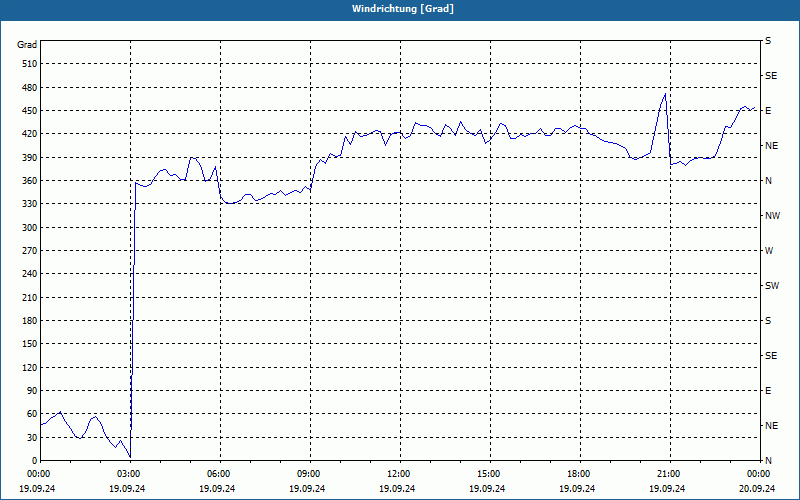
Task: Click the 03:00 time label
Action: [130, 473]
